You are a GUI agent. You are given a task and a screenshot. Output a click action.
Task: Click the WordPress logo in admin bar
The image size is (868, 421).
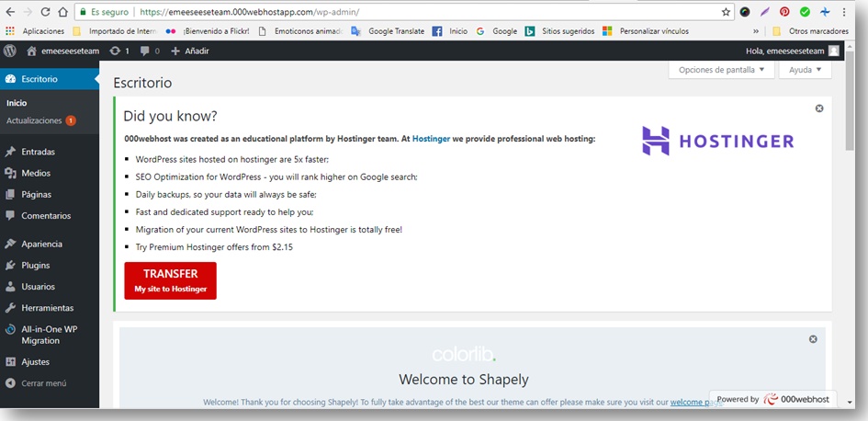tap(10, 51)
